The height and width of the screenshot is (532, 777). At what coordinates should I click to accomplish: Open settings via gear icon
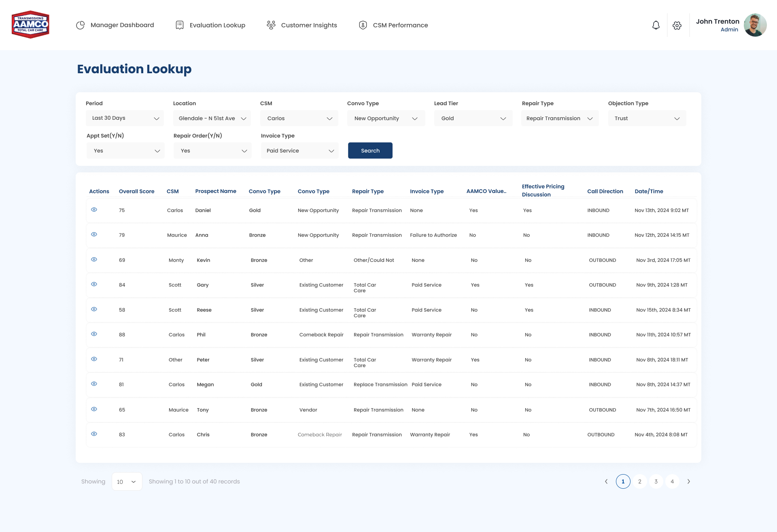677,25
